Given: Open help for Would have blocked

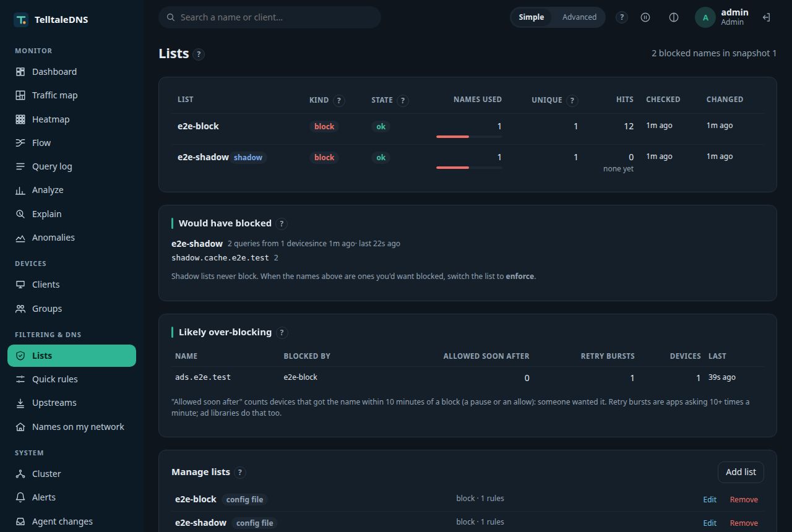Looking at the screenshot, I should (282, 224).
